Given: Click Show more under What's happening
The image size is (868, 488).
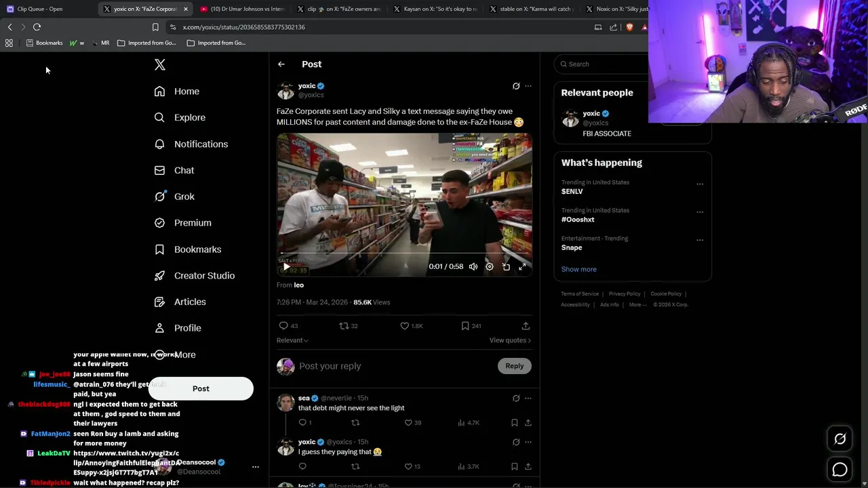Looking at the screenshot, I should point(579,269).
